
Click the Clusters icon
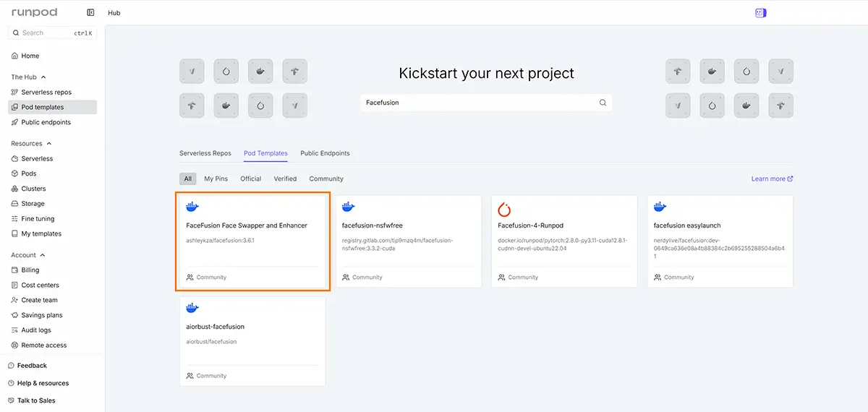coord(14,189)
